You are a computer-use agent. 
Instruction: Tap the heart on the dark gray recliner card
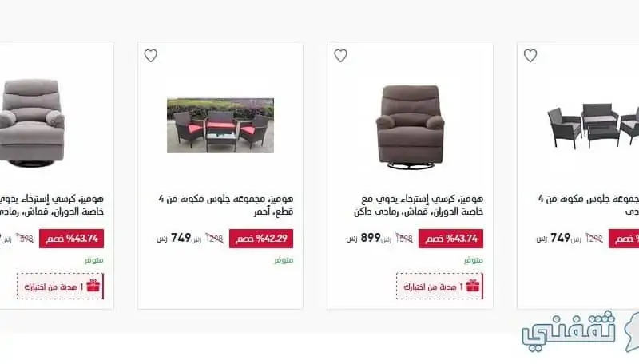pyautogui.click(x=340, y=56)
